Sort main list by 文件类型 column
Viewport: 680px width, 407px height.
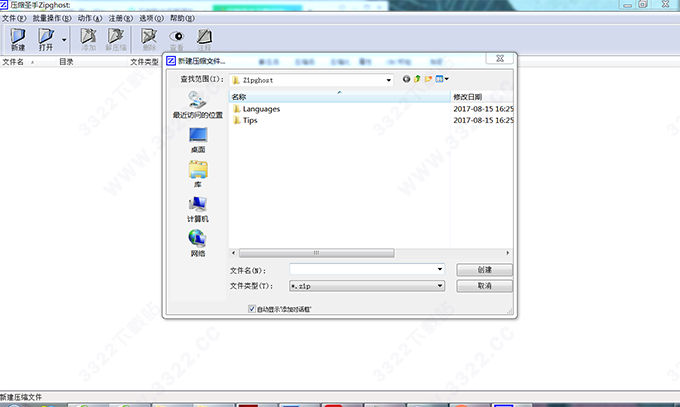(144, 62)
